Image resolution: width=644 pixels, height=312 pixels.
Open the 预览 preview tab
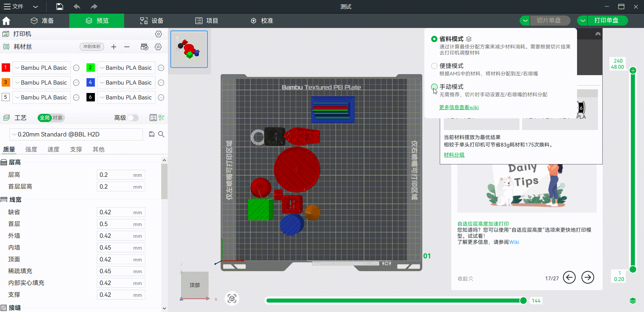pos(97,21)
